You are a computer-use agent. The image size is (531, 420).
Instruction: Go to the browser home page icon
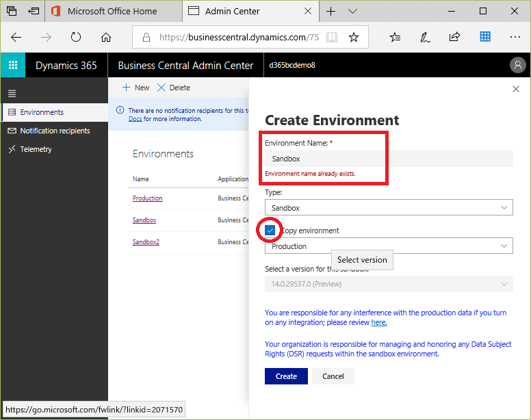coord(106,37)
